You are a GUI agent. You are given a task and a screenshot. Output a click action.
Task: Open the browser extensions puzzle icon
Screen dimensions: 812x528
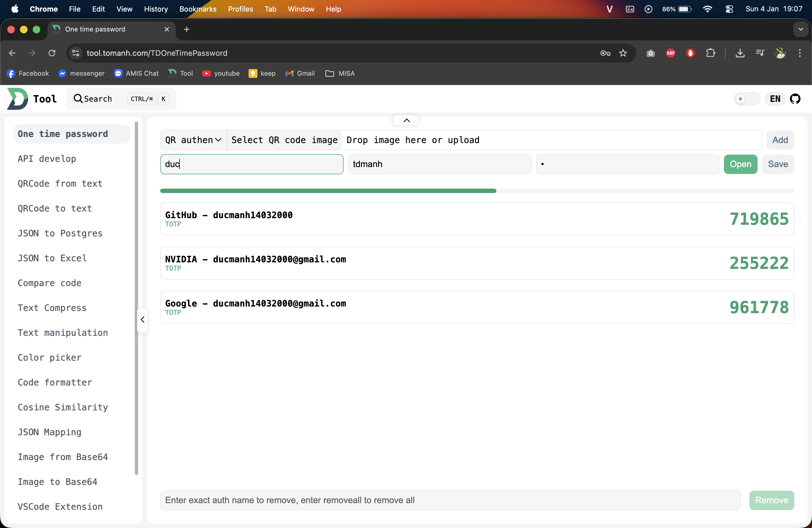tap(710, 53)
